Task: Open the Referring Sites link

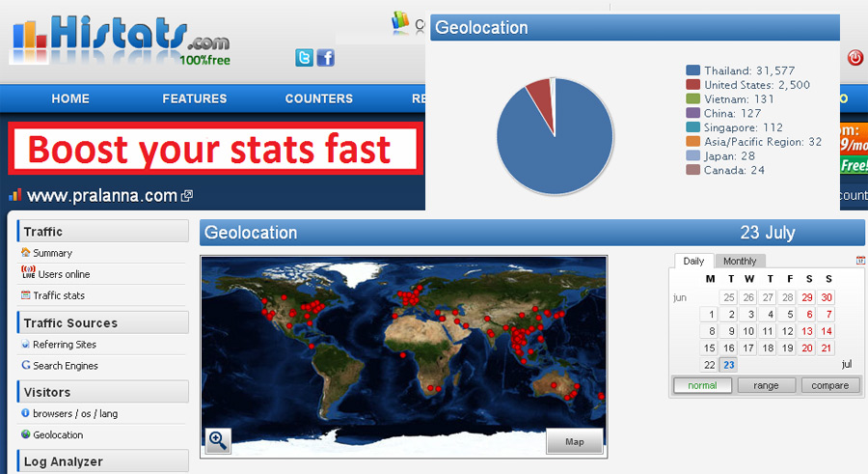Action: point(65,345)
